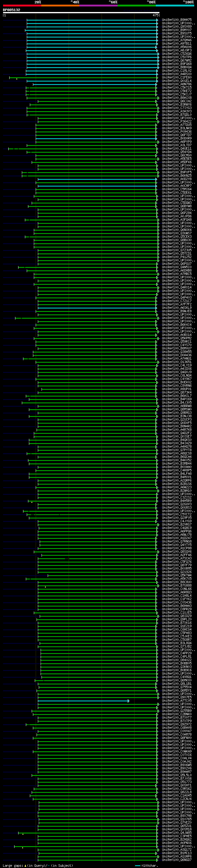Select hit label UniRef100_A7MBC5

point(177,274)
